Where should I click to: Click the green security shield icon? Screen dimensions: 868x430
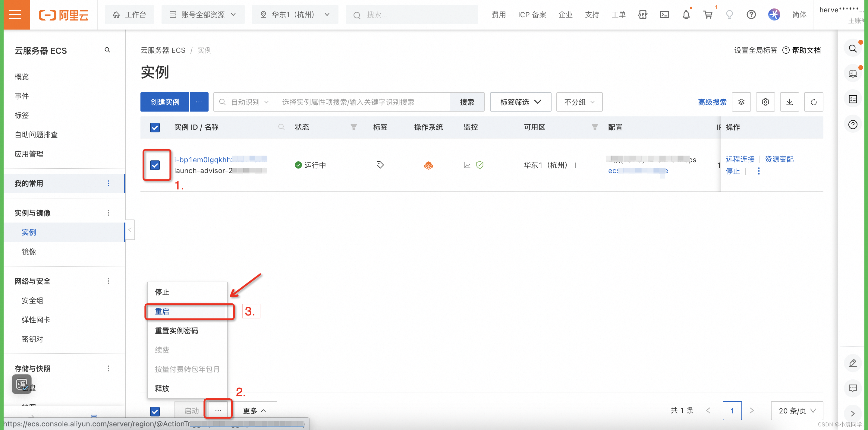click(x=480, y=165)
